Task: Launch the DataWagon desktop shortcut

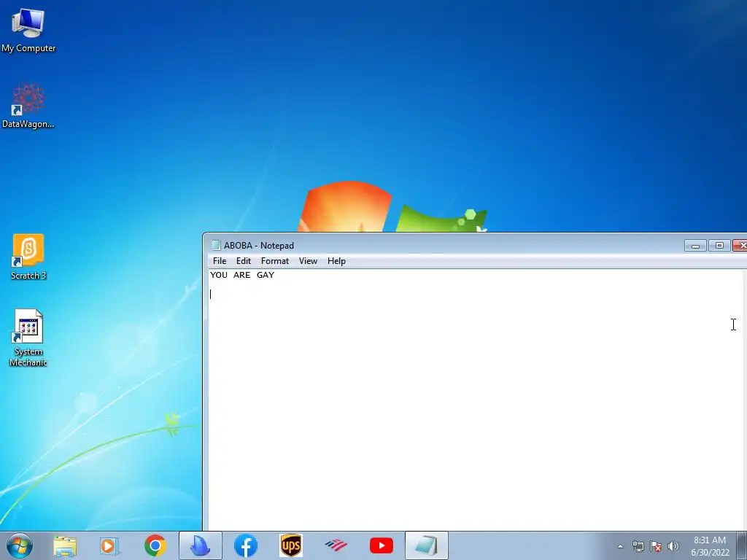Action: coord(28,106)
